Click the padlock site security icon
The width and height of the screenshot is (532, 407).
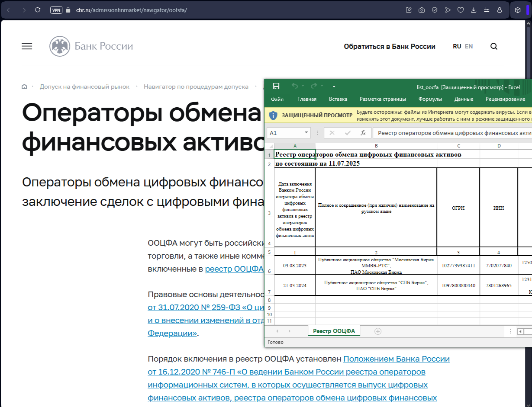[x=68, y=10]
